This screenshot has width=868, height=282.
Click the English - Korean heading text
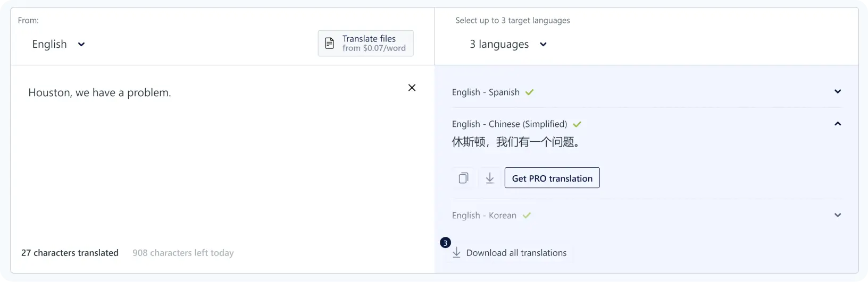click(484, 215)
